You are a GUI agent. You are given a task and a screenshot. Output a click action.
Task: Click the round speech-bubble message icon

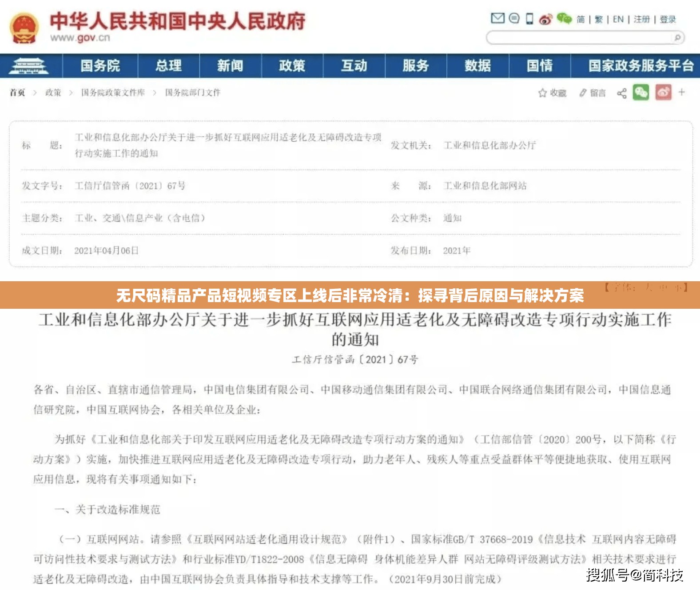pos(514,18)
